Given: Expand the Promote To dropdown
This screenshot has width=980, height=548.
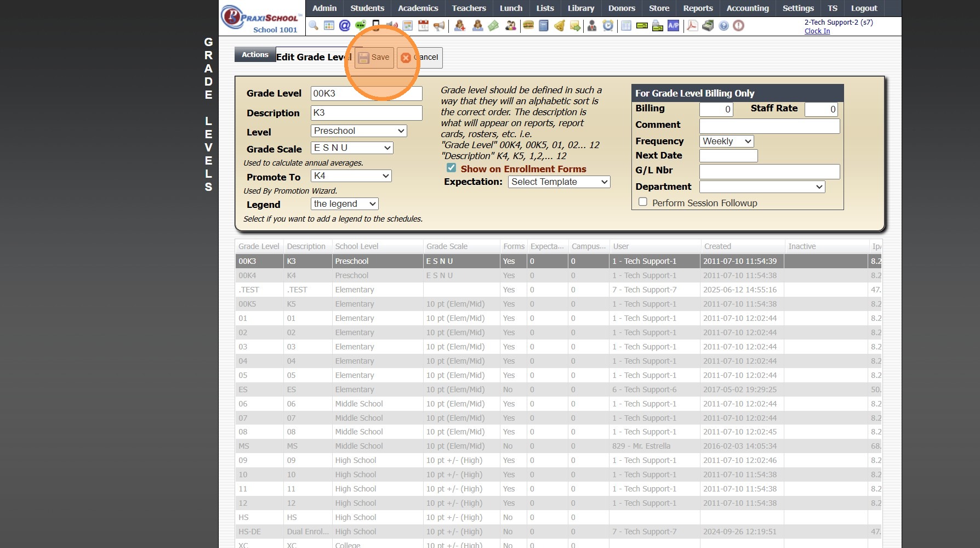Looking at the screenshot, I should [x=351, y=176].
